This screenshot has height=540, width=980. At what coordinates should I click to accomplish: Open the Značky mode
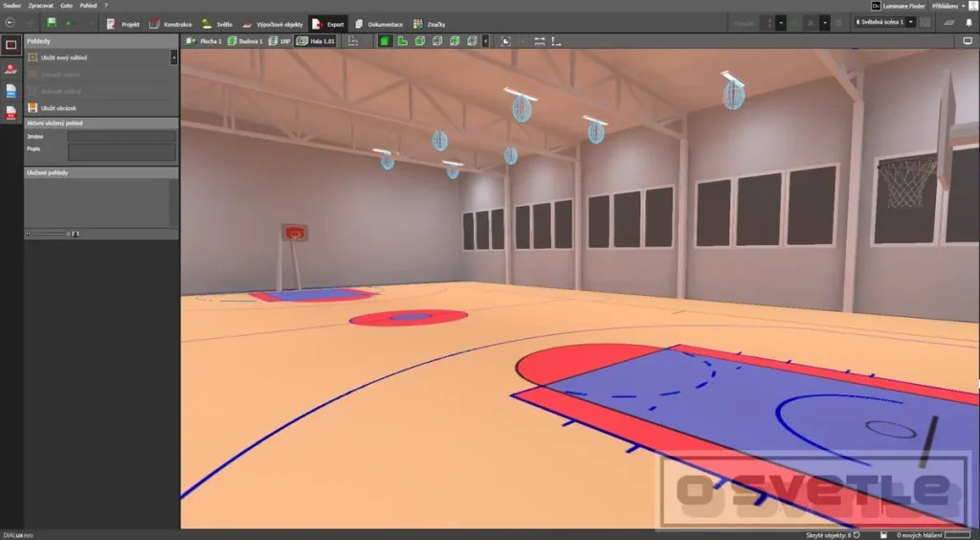(429, 24)
